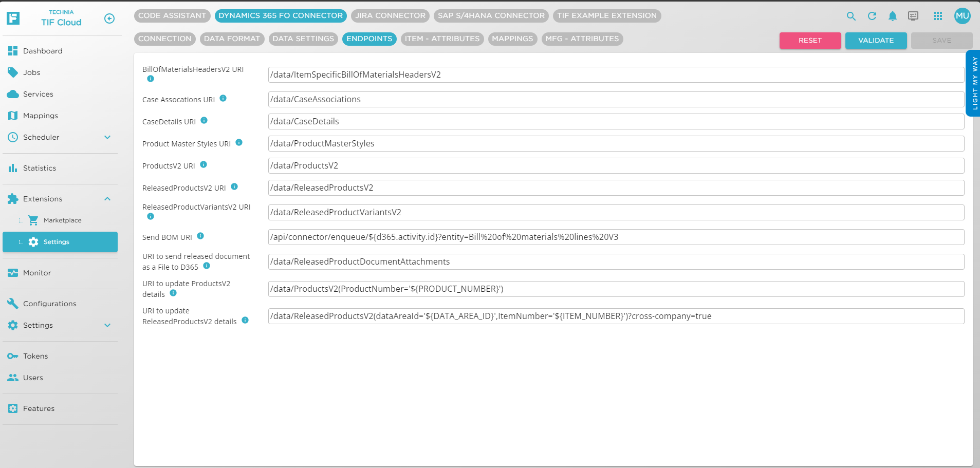Open the MU user avatar menu
Image resolution: width=980 pixels, height=468 pixels.
point(962,16)
